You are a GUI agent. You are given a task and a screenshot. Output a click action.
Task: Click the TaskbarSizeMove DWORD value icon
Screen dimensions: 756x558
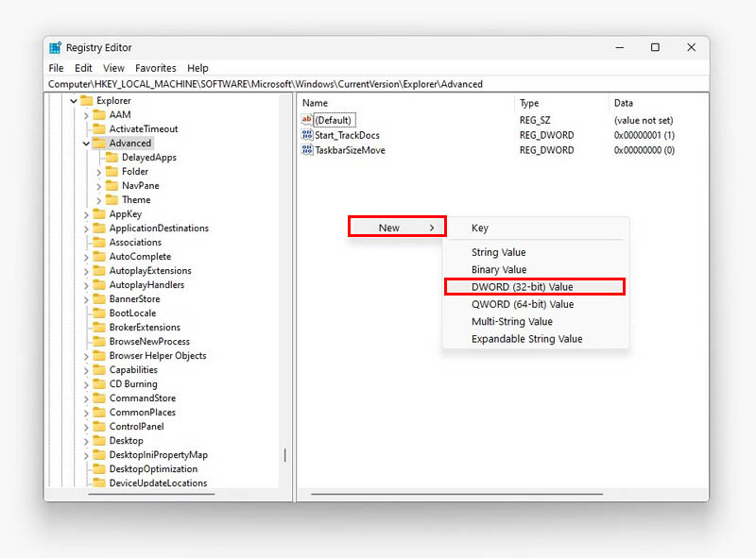tap(306, 150)
